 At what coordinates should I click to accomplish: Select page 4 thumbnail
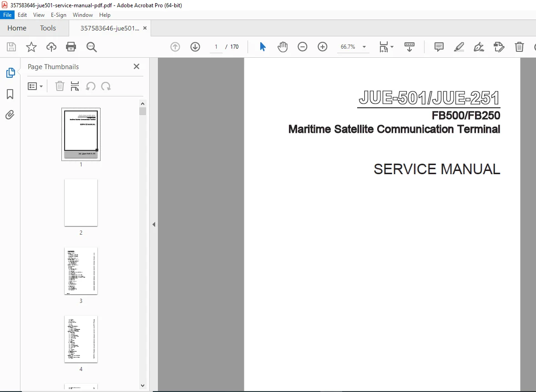(x=81, y=339)
